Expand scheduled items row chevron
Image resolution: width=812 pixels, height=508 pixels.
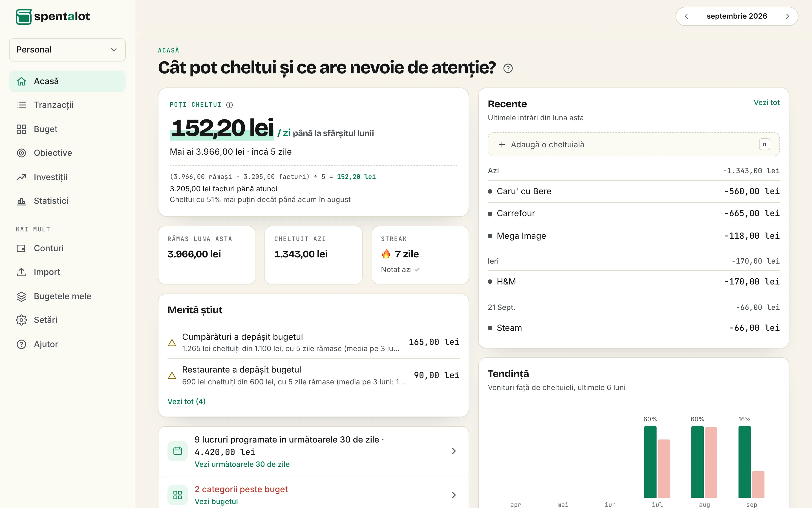click(x=454, y=451)
